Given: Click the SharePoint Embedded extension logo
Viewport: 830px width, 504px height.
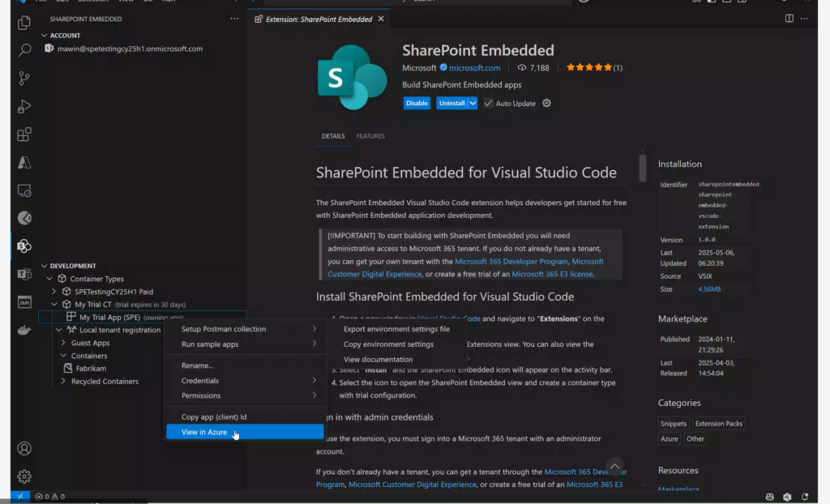Looking at the screenshot, I should (x=352, y=77).
